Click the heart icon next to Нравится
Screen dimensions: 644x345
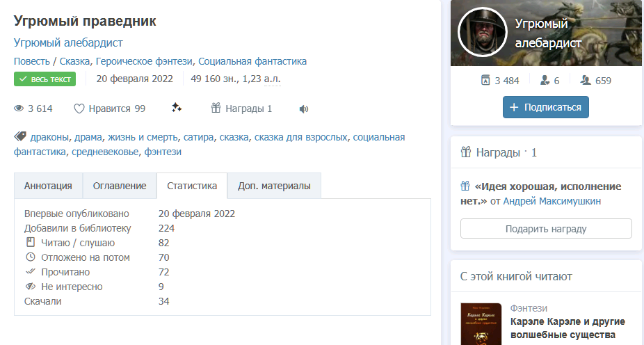[79, 109]
